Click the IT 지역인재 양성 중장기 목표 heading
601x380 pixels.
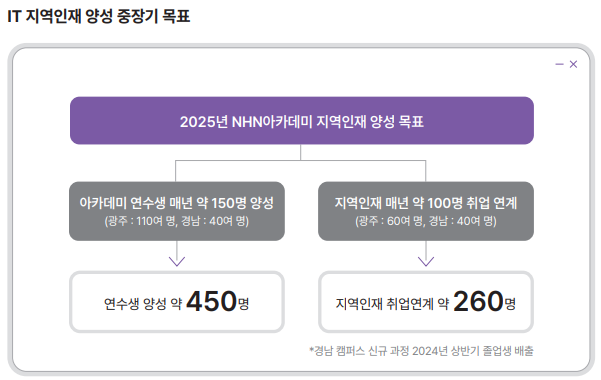[99, 16]
